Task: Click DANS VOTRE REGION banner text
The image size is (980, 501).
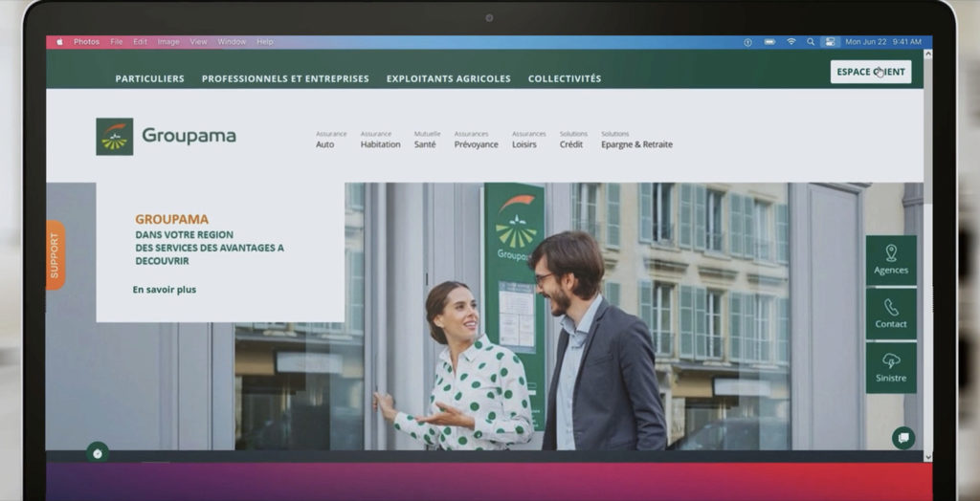Action: click(185, 235)
